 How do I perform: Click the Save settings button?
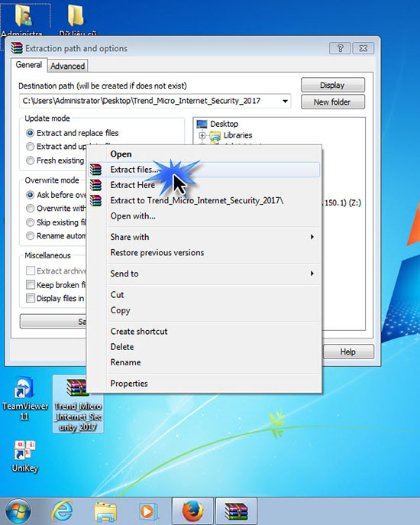[x=53, y=322]
